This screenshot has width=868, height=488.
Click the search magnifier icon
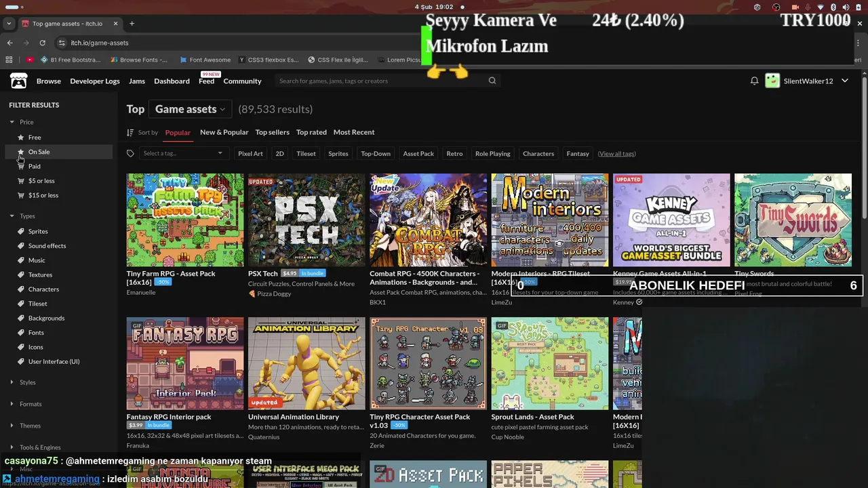coord(492,81)
